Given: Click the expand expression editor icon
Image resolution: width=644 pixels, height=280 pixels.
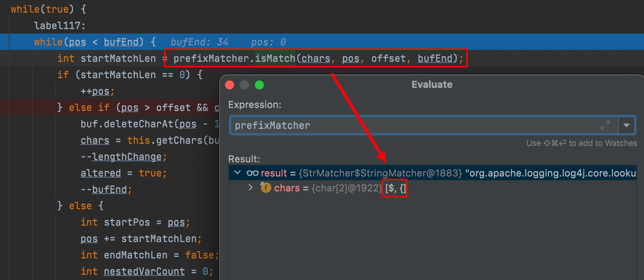Looking at the screenshot, I should pos(605,125).
